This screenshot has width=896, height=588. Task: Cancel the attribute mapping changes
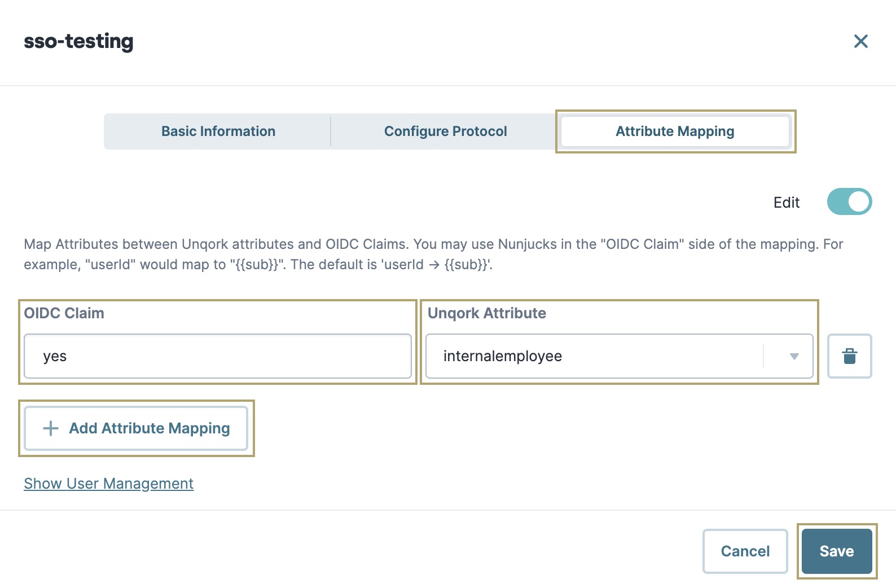(x=745, y=551)
